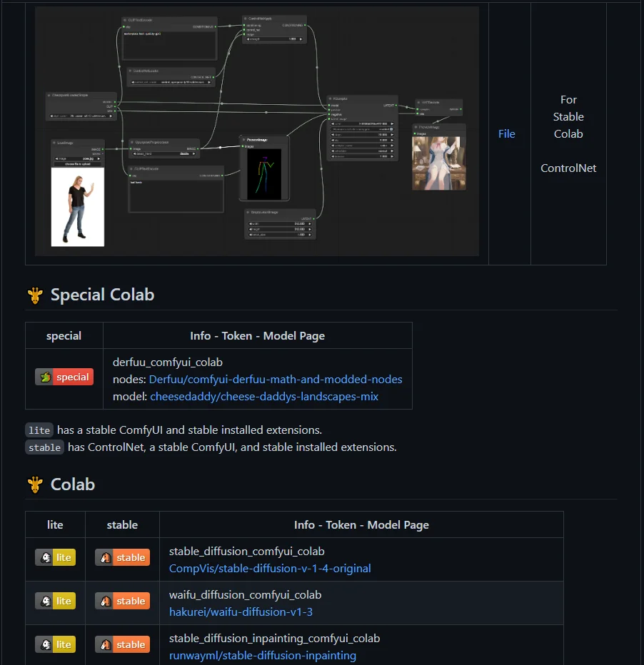Click the 'special' table column header
Image resolution: width=644 pixels, height=665 pixels.
coord(64,336)
